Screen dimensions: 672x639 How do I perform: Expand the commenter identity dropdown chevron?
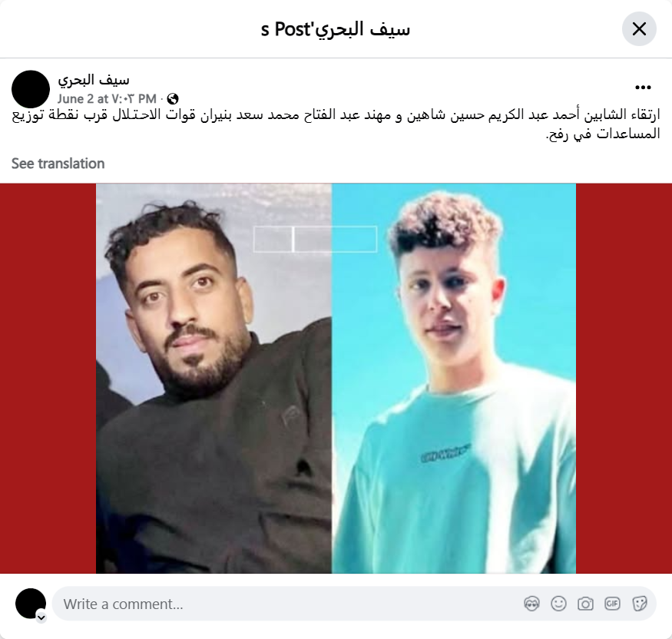tap(41, 617)
